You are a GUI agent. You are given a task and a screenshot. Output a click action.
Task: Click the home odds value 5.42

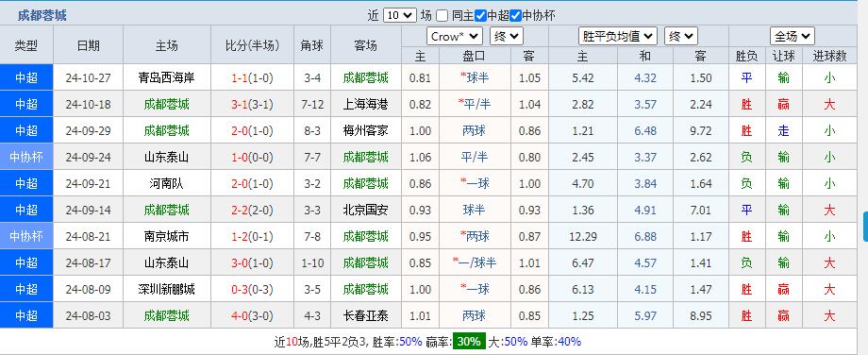pos(583,78)
